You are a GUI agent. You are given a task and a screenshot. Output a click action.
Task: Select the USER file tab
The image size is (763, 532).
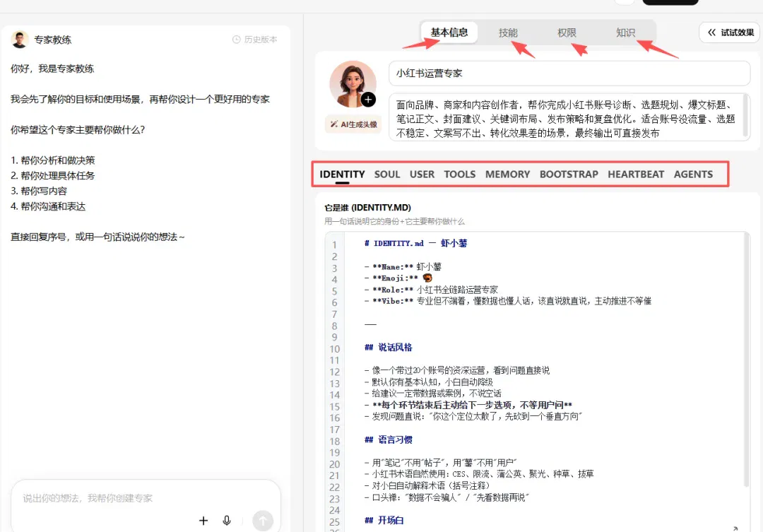(422, 175)
